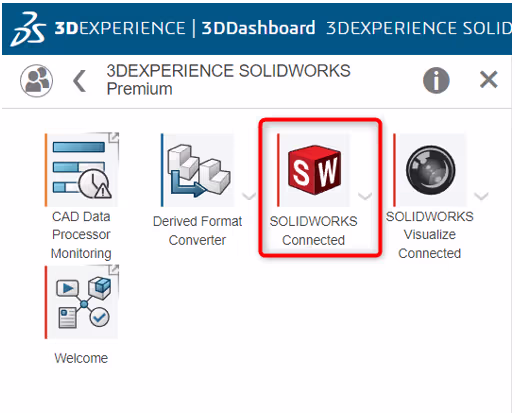Click the 3DEXPERIENCE brand text in header
The height and width of the screenshot is (413, 515).
[x=120, y=28]
